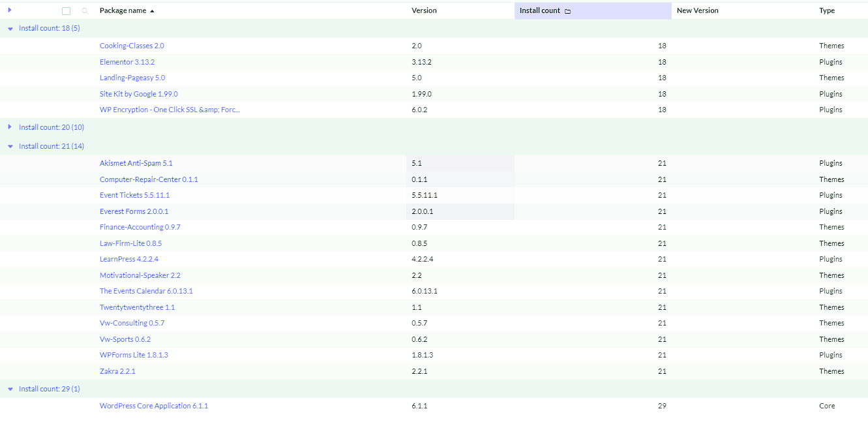
Task: Sort by the Version column header
Action: coord(424,10)
